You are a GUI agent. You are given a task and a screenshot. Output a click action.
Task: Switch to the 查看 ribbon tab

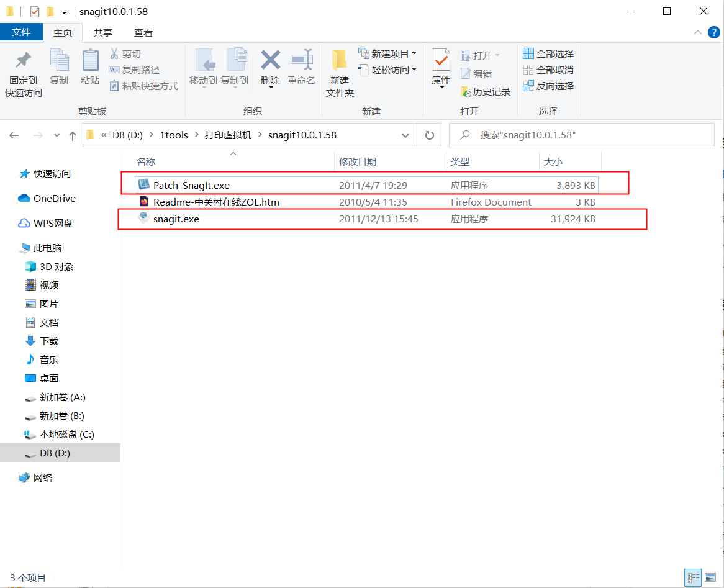pos(143,32)
